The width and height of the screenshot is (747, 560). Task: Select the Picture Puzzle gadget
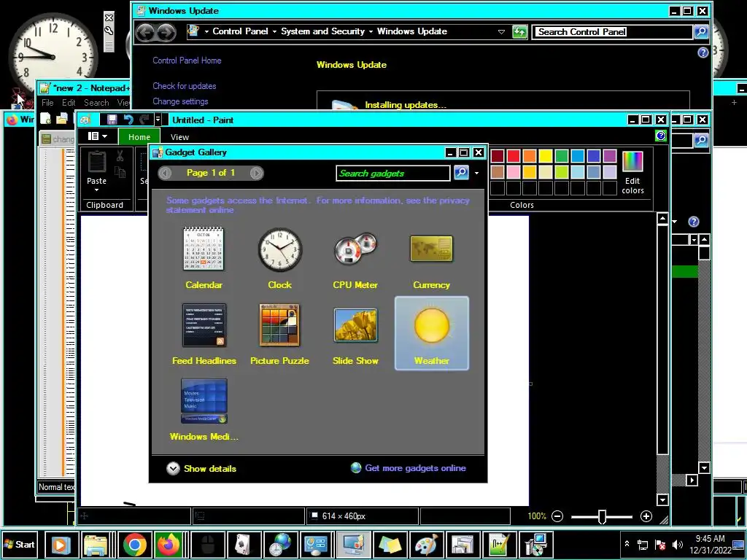(279, 334)
